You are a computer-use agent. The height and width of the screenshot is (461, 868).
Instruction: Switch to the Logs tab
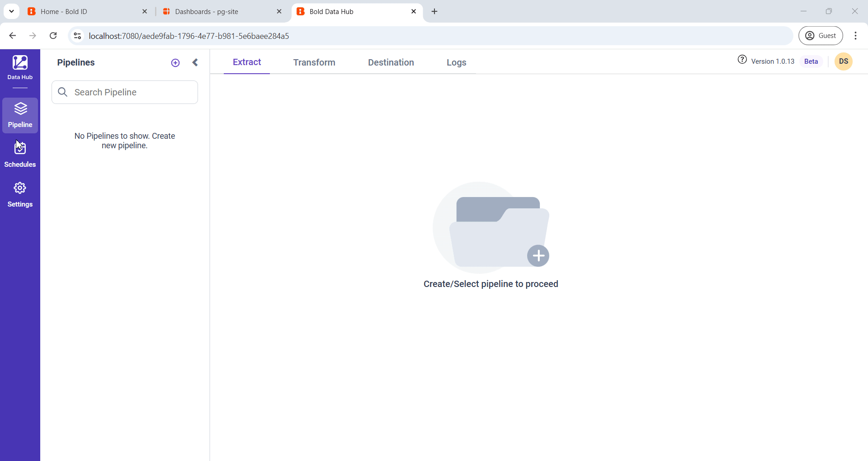[x=457, y=62]
